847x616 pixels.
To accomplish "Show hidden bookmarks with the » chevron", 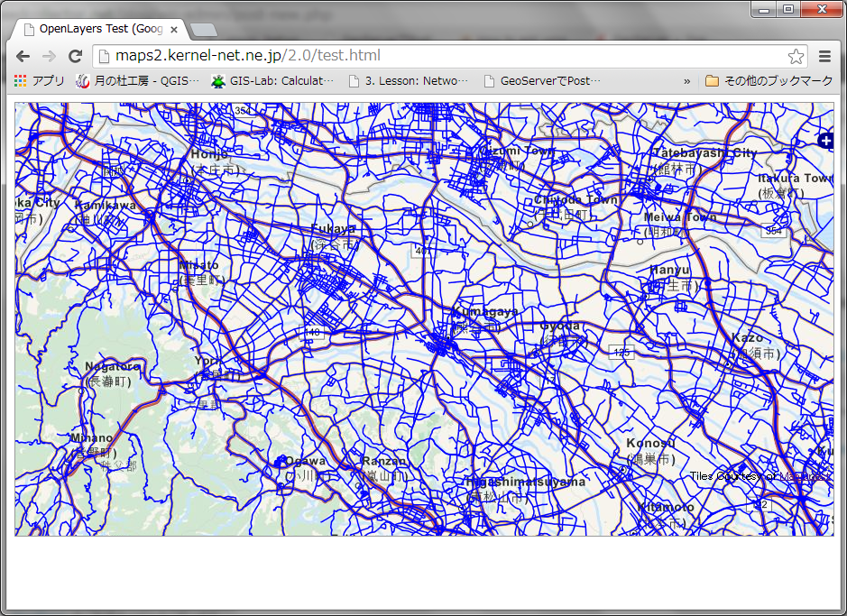I will pyautogui.click(x=686, y=81).
